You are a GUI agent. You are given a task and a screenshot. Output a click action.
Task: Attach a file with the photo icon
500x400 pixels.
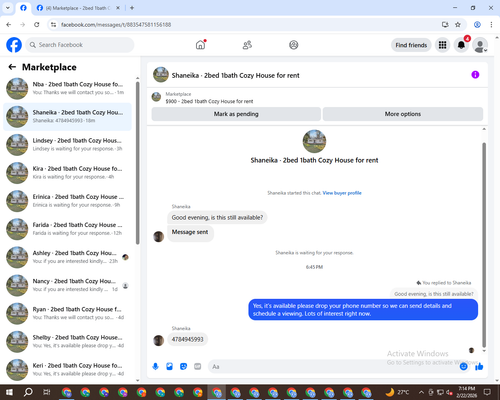169,367
